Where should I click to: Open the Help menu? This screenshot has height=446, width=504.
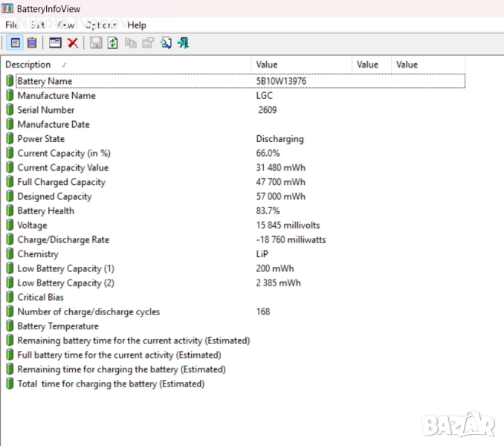pos(137,25)
